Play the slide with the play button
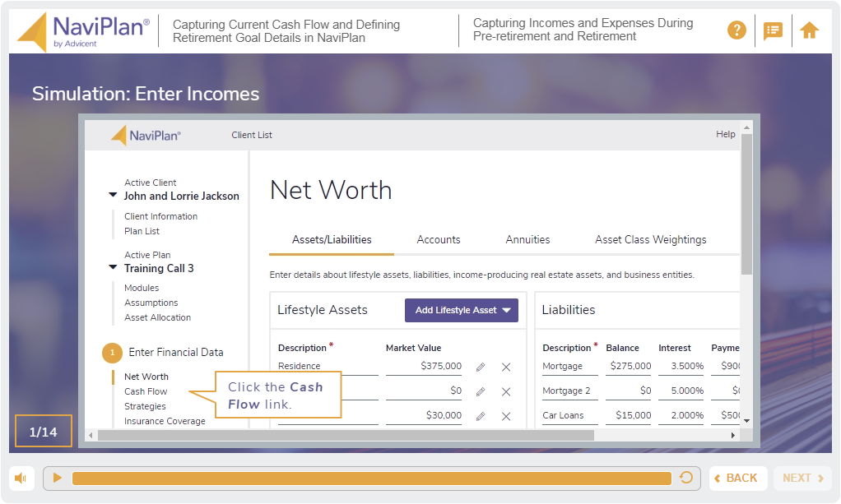 tap(58, 478)
